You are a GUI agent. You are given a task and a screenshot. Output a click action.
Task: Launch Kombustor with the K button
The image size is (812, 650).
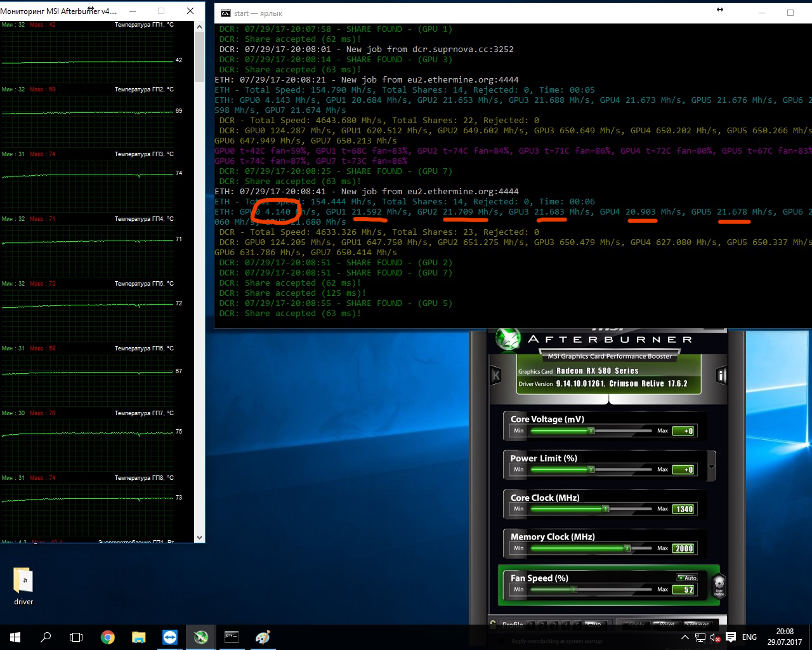(496, 376)
